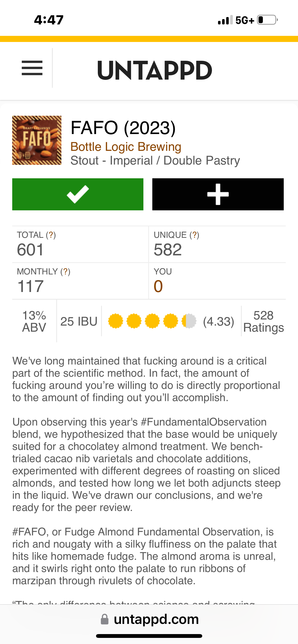Screen dimensions: 298x644
Task: Tap the green check-in checkmark button
Action: (x=78, y=194)
